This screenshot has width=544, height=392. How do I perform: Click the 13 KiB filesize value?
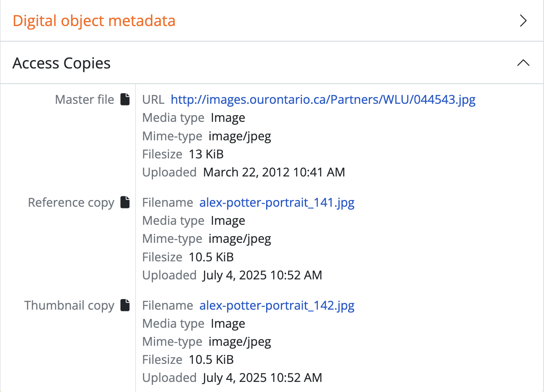206,154
